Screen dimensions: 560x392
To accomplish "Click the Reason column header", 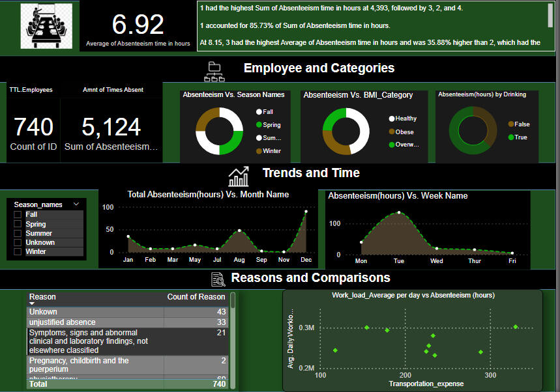I will [42, 297].
